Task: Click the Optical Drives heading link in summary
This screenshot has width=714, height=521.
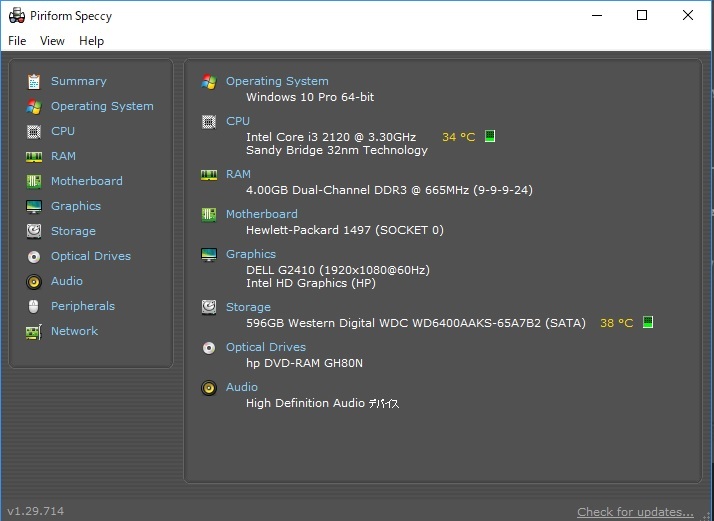Action: (x=266, y=347)
